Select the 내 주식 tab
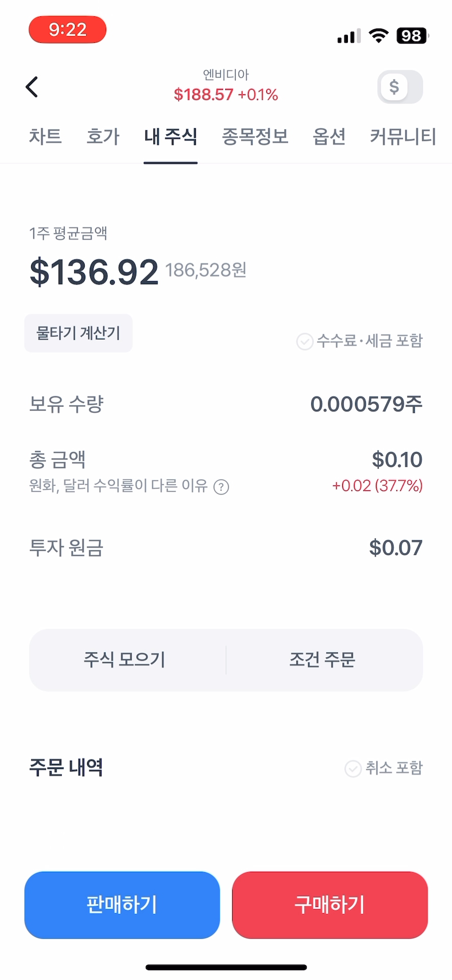This screenshot has height=980, width=452. coord(170,137)
